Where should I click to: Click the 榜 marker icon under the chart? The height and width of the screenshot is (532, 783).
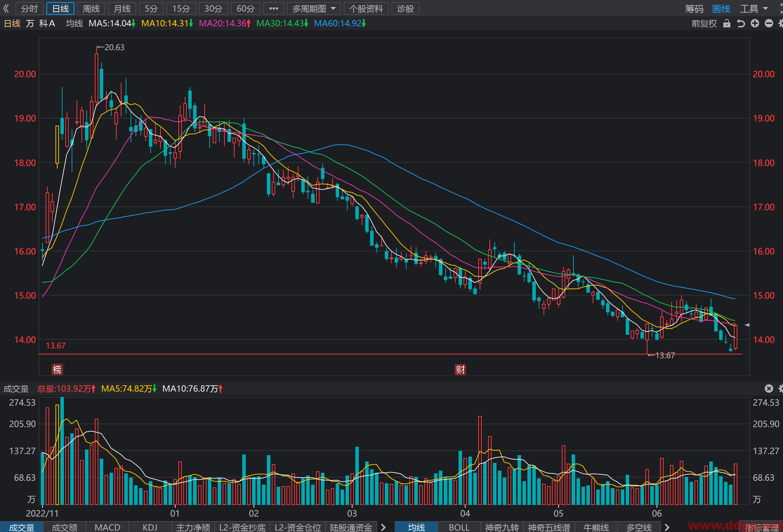click(57, 370)
